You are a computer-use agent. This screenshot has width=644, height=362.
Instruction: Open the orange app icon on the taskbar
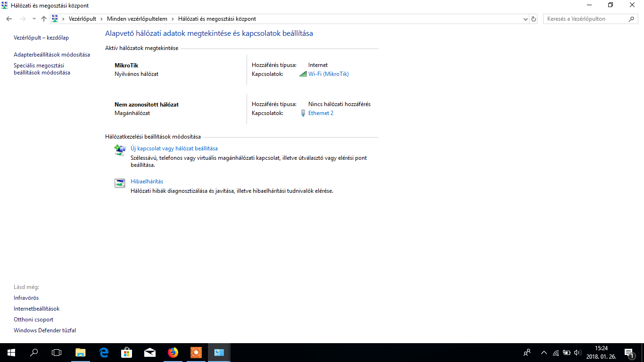click(196, 353)
